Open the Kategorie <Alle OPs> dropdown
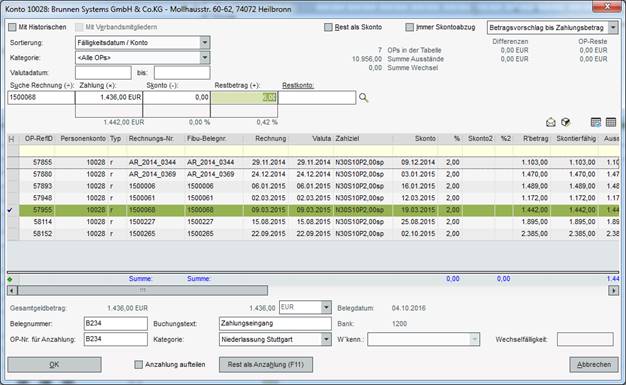 pos(204,58)
